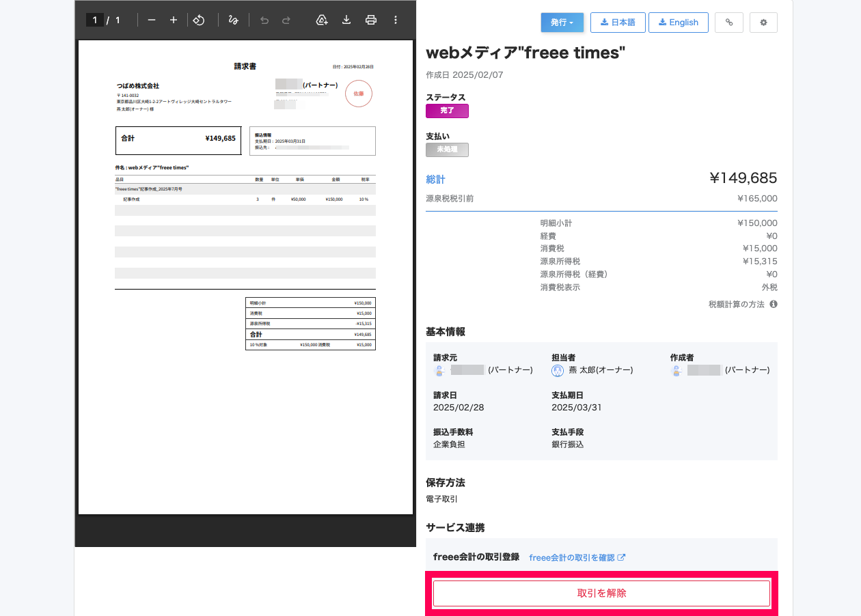Download the 日本語 invoice version
Screen dimensions: 861x616
(x=618, y=23)
